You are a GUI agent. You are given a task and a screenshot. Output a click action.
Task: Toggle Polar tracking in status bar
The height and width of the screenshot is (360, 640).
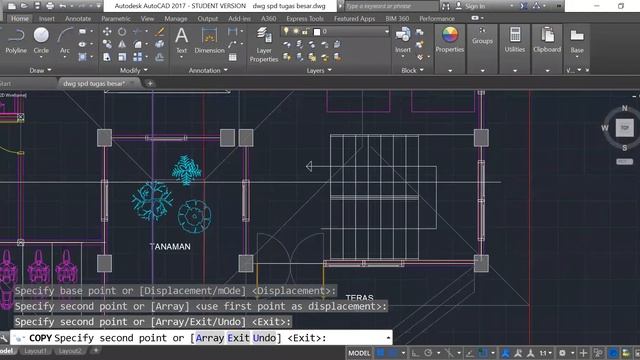click(x=428, y=353)
